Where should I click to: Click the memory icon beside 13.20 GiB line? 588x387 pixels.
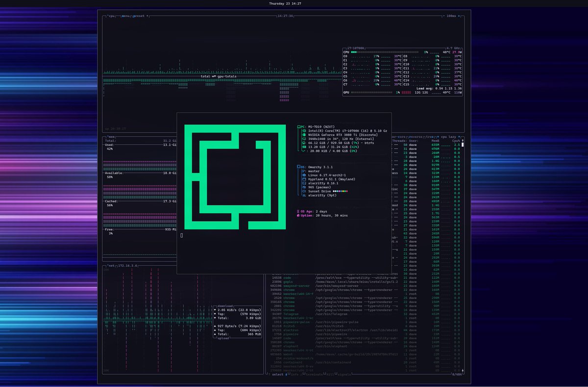pyautogui.click(x=304, y=147)
